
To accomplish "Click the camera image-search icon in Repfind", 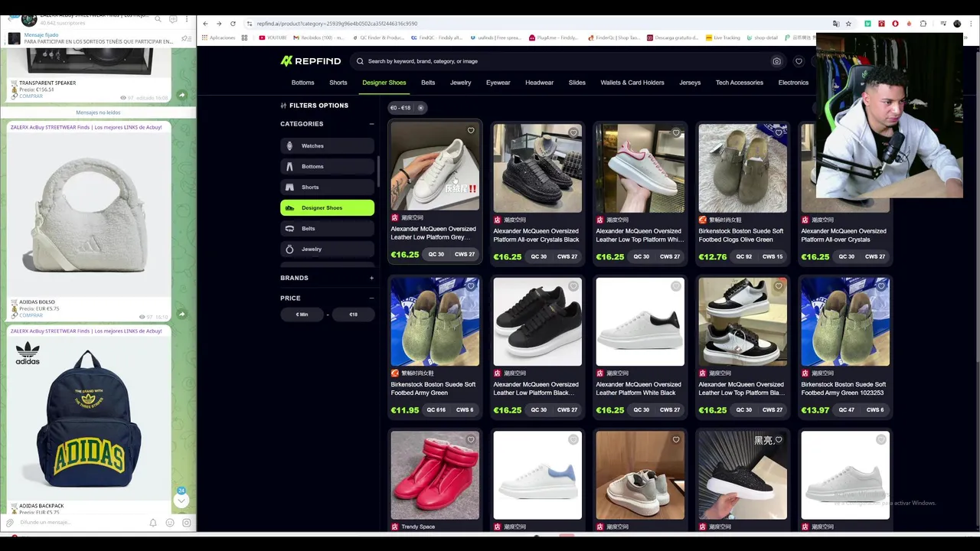I will coord(776,61).
